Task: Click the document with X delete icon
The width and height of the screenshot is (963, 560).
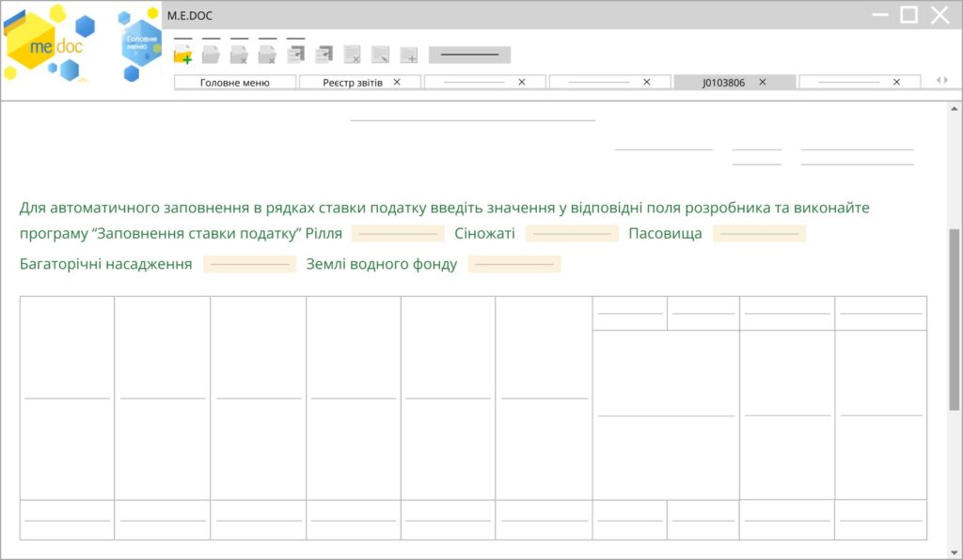Action: [x=353, y=54]
